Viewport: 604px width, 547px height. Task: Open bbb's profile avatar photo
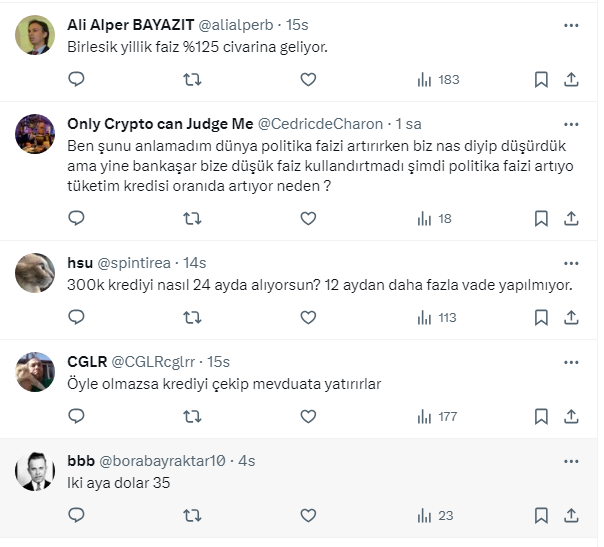35,470
